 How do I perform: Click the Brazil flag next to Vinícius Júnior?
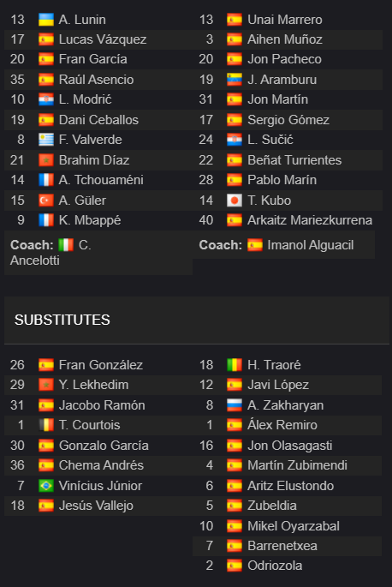[46, 486]
